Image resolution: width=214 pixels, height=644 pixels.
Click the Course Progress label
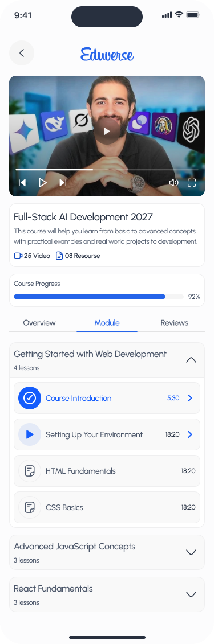37,284
